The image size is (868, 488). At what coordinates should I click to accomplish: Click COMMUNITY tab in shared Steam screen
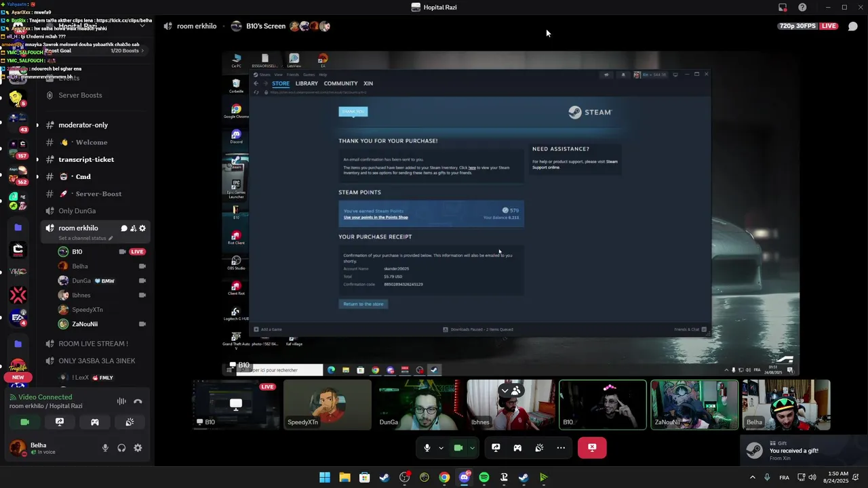[340, 83]
